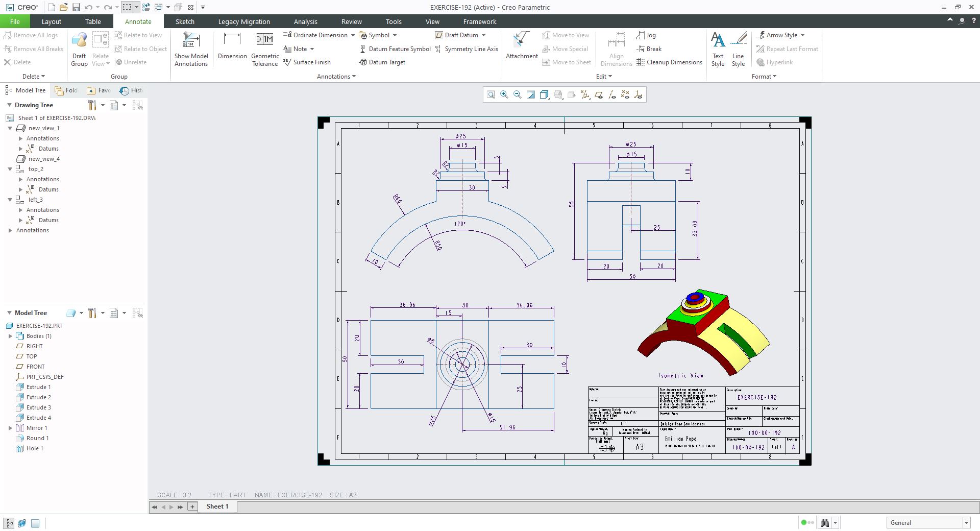This screenshot has height=531, width=980.
Task: Open the Sheet 1 tab
Action: pos(217,506)
